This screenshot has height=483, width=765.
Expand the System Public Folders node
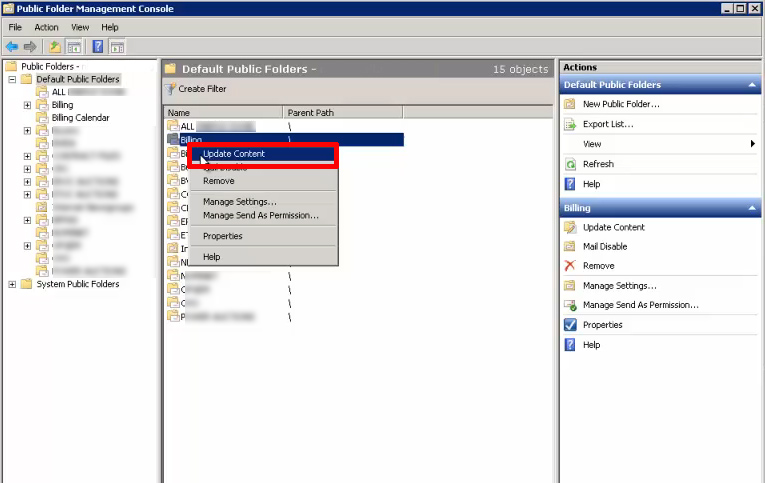pos(12,284)
